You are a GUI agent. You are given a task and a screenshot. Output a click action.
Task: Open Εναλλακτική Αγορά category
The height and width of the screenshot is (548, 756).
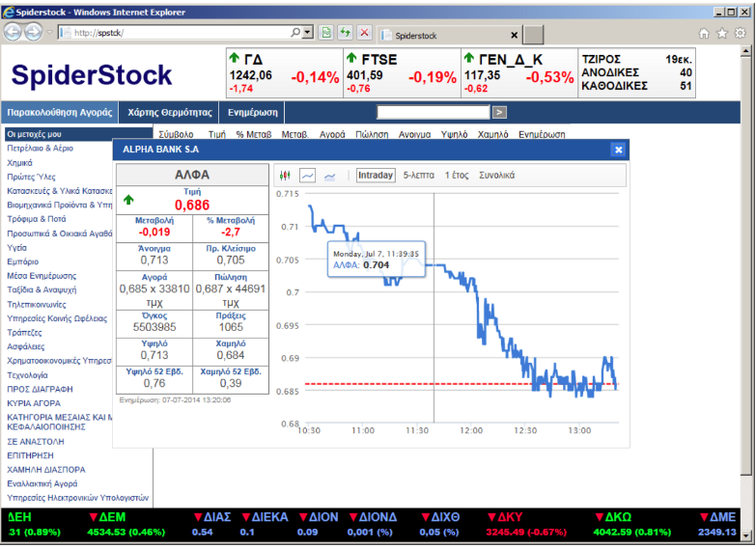42,483
